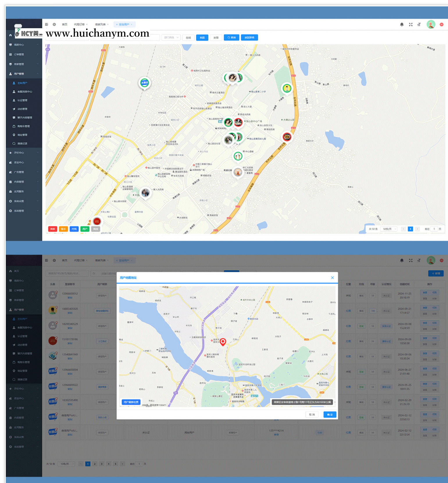The width and height of the screenshot is (448, 483).
Task: Click next-page arrow in top map pagination
Action: click(417, 229)
